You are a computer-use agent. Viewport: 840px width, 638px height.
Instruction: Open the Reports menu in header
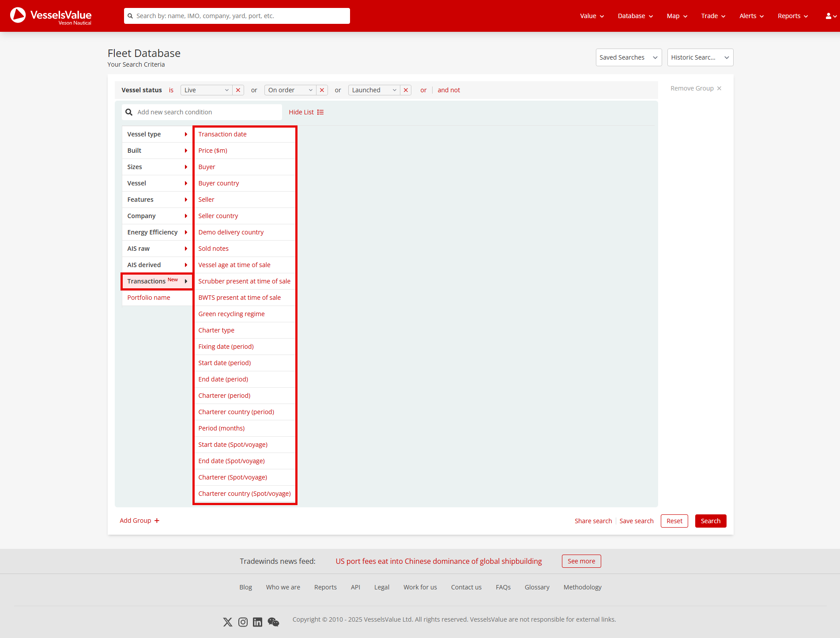click(792, 16)
